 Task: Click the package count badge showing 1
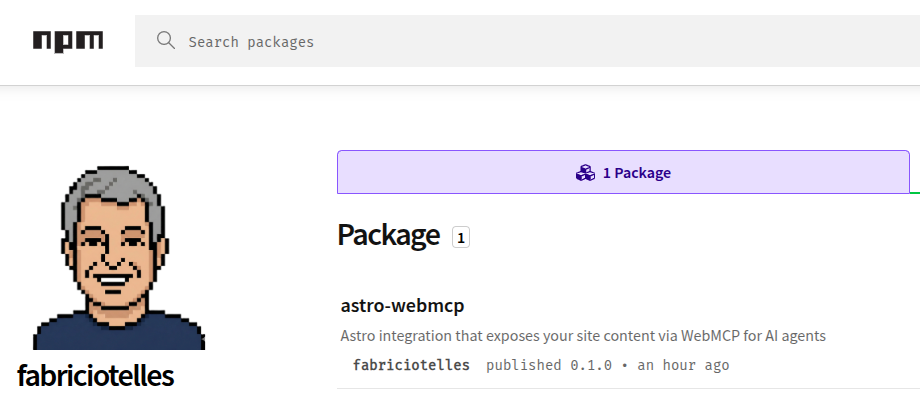click(461, 237)
